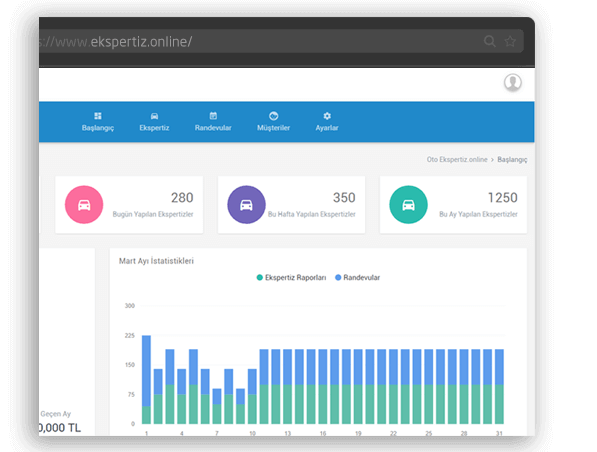The width and height of the screenshot is (597, 452).
Task: Bookmark page with the star icon
Action: [510, 41]
